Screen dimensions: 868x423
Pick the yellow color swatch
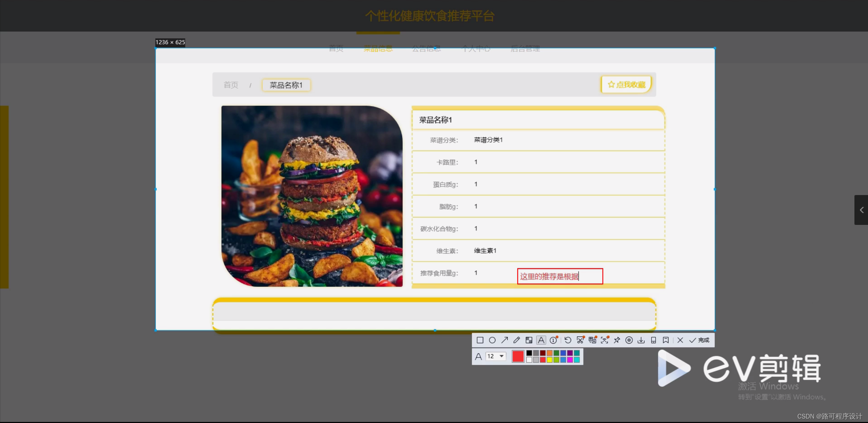pyautogui.click(x=549, y=360)
